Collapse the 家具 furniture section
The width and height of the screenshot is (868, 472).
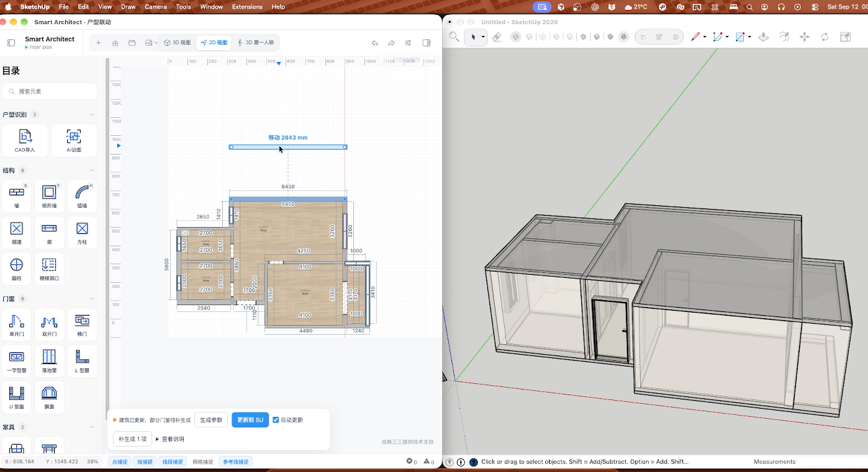[x=92, y=427]
